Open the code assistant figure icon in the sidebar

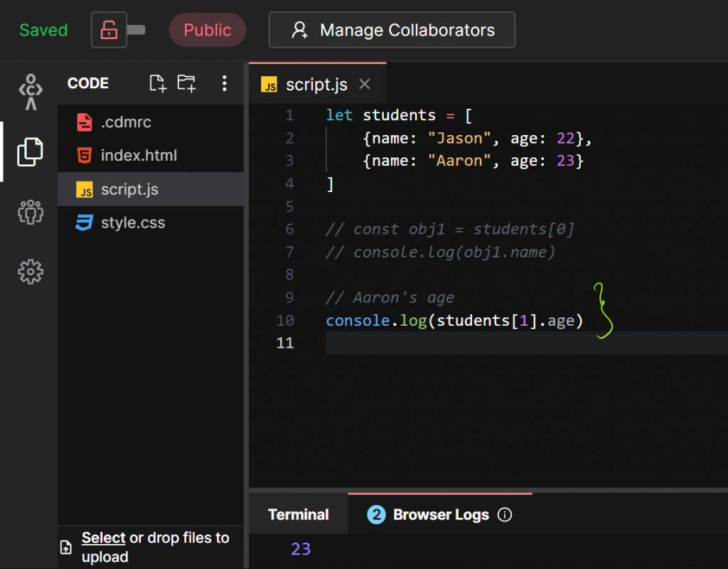[31, 92]
